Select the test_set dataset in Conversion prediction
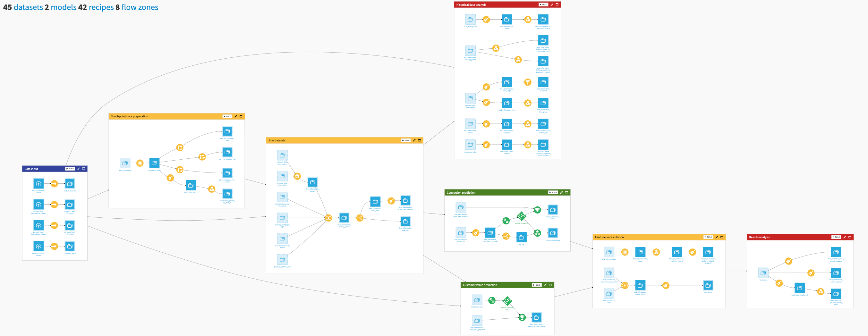This screenshot has width=868, height=336. click(x=521, y=237)
